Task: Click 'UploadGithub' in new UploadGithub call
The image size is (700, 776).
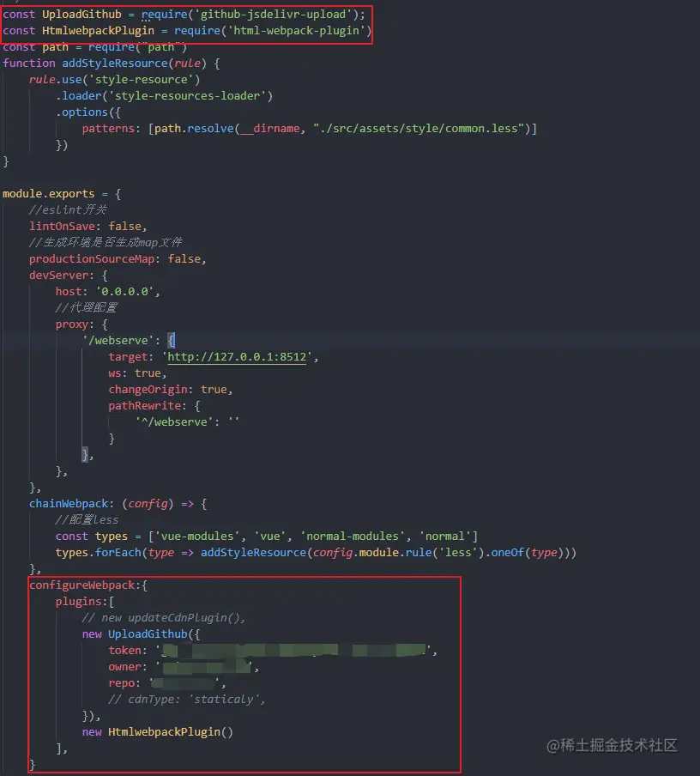Action: tap(148, 634)
